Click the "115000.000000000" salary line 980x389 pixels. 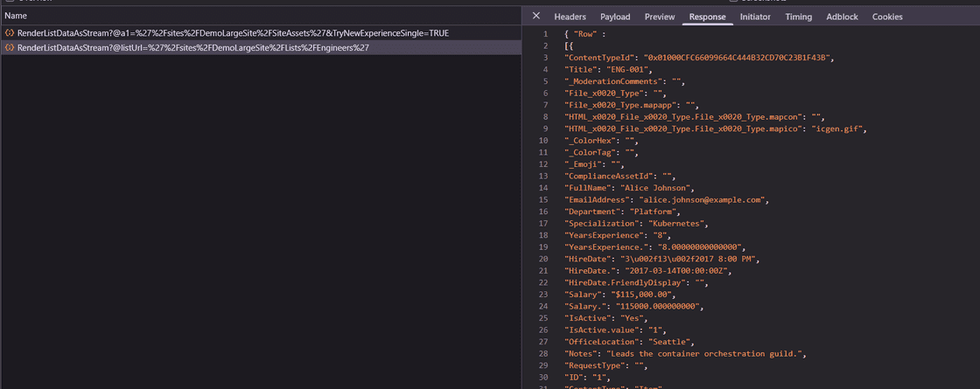633,307
